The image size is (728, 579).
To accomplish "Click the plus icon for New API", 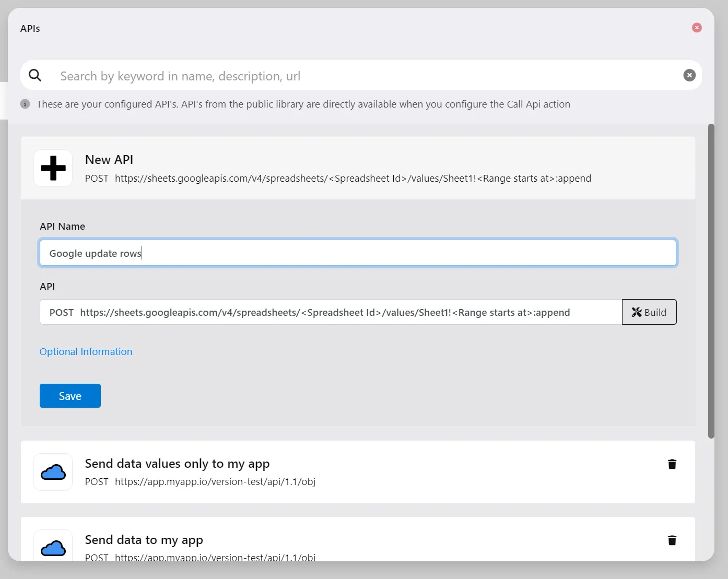I will pyautogui.click(x=53, y=168).
